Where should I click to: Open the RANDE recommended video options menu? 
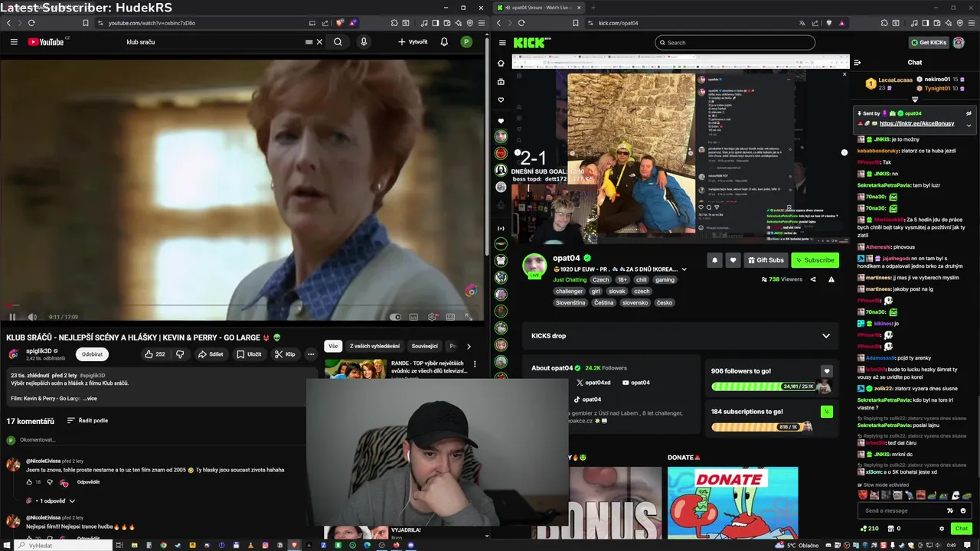[475, 364]
